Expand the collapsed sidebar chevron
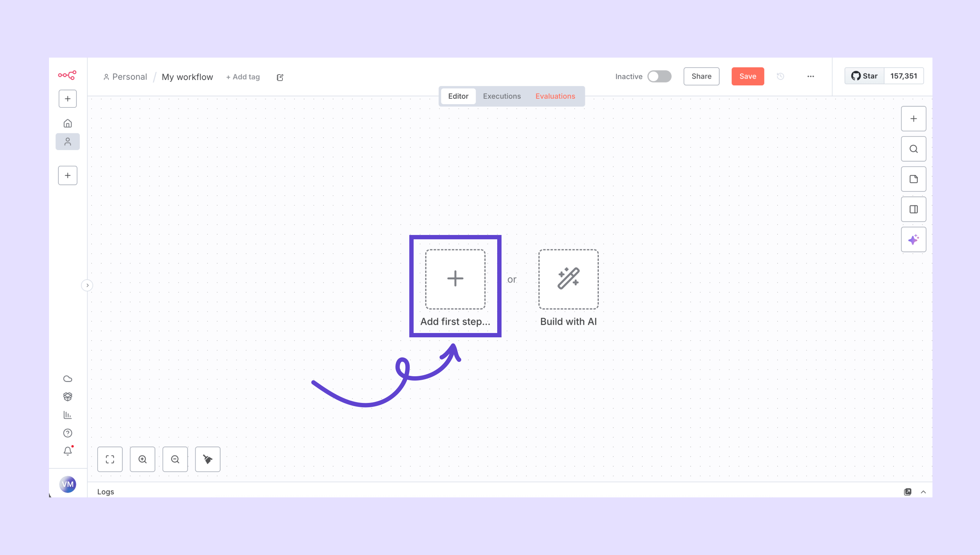 87,285
